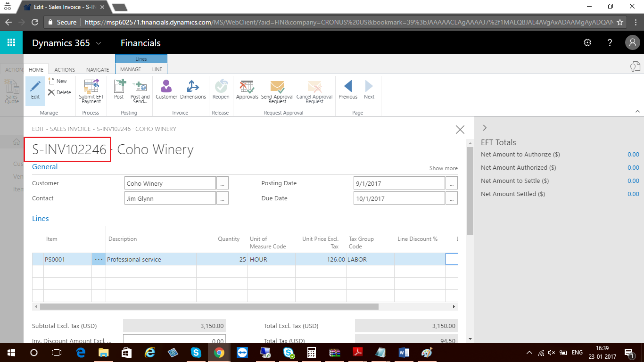Open date picker for Due Date
Screen dimensions: 644x362
(451, 198)
